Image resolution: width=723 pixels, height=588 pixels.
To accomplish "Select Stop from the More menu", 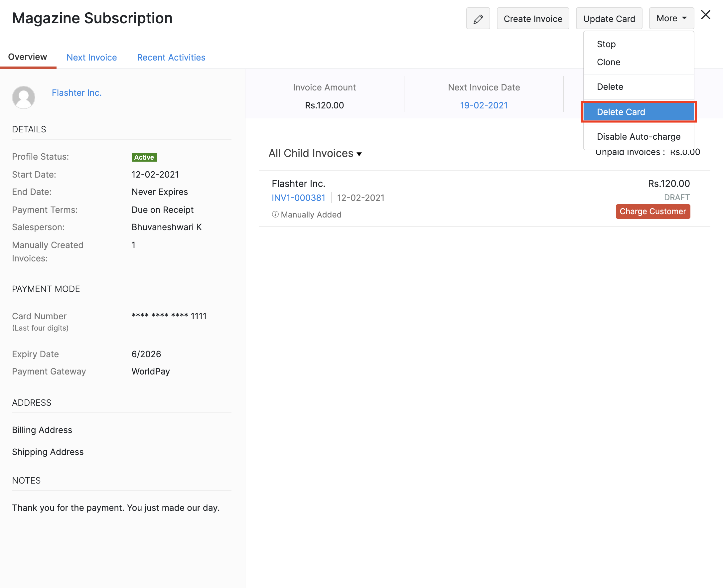I will point(606,43).
